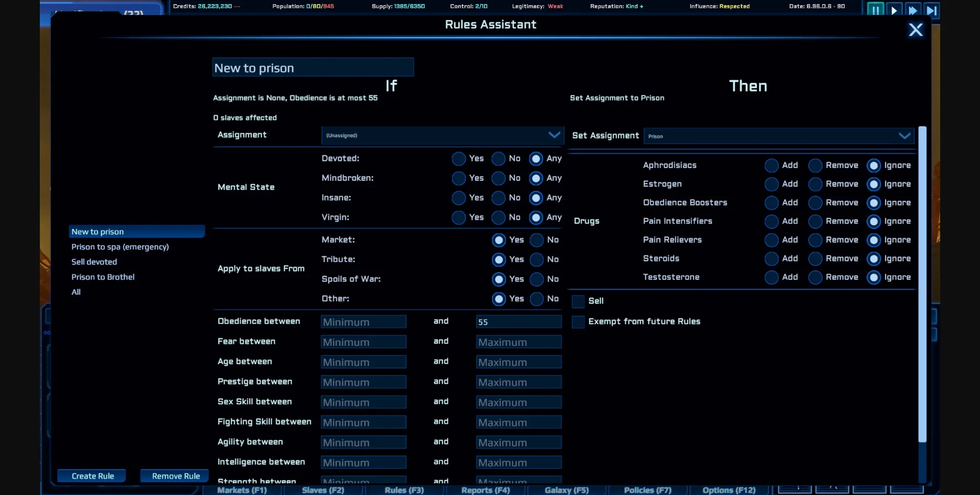Screen dimensions: 980x495
Task: Pause the game speed
Action: coord(874,9)
